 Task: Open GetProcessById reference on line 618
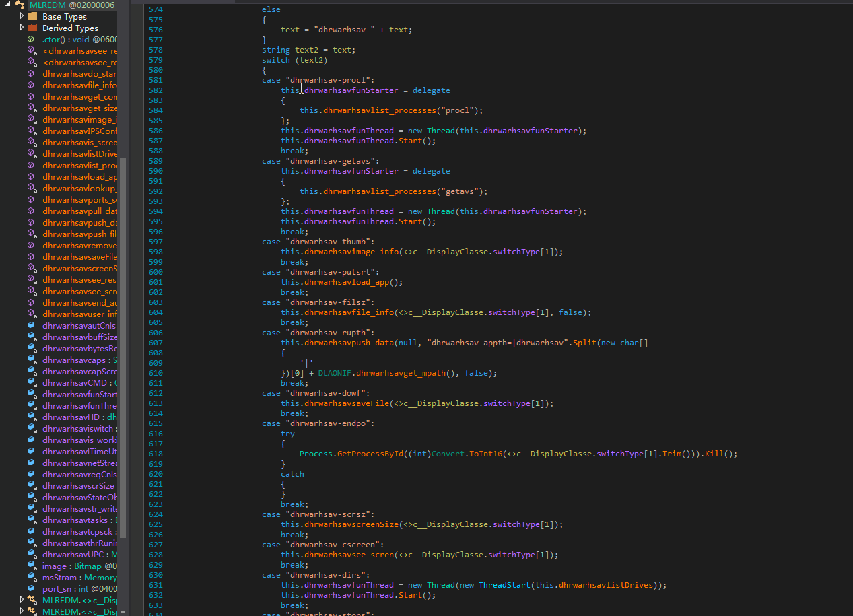point(370,454)
